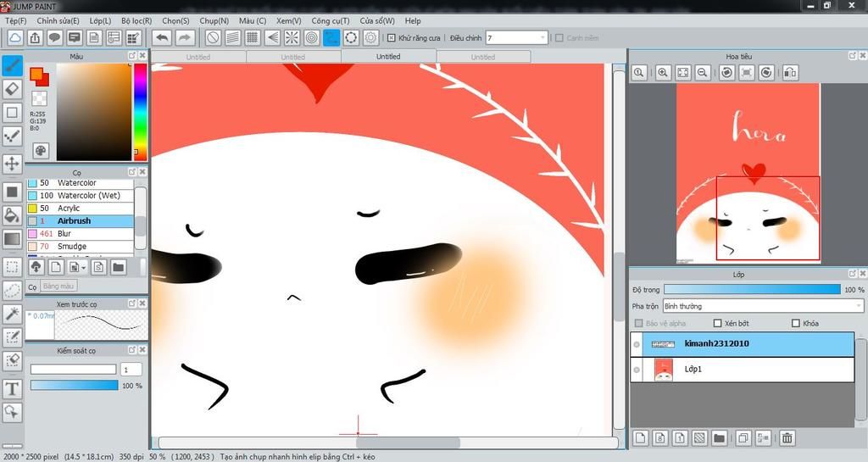Click the rainbow hue strip
This screenshot has width=868, height=462.
140,112
